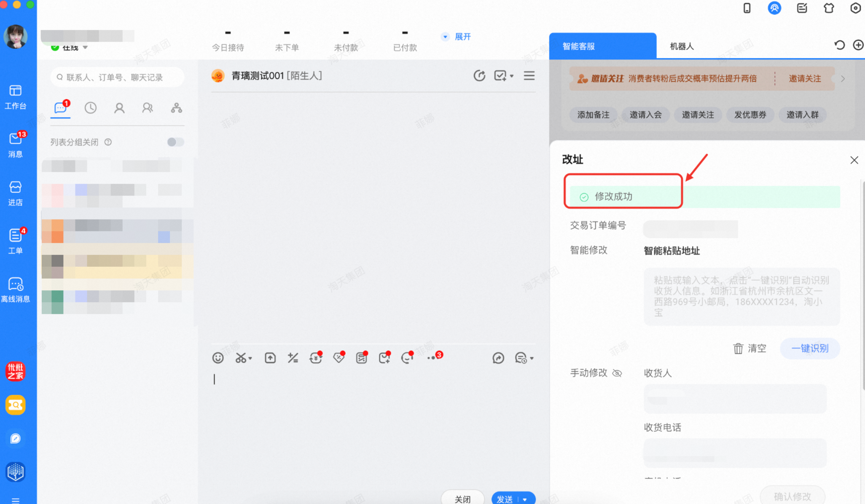Switch to the chat history clock tab

pyautogui.click(x=91, y=108)
